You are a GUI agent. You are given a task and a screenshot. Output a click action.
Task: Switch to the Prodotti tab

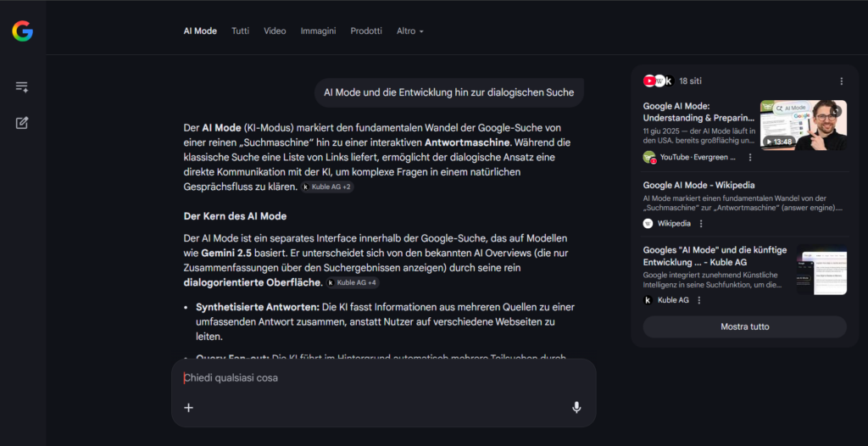366,31
